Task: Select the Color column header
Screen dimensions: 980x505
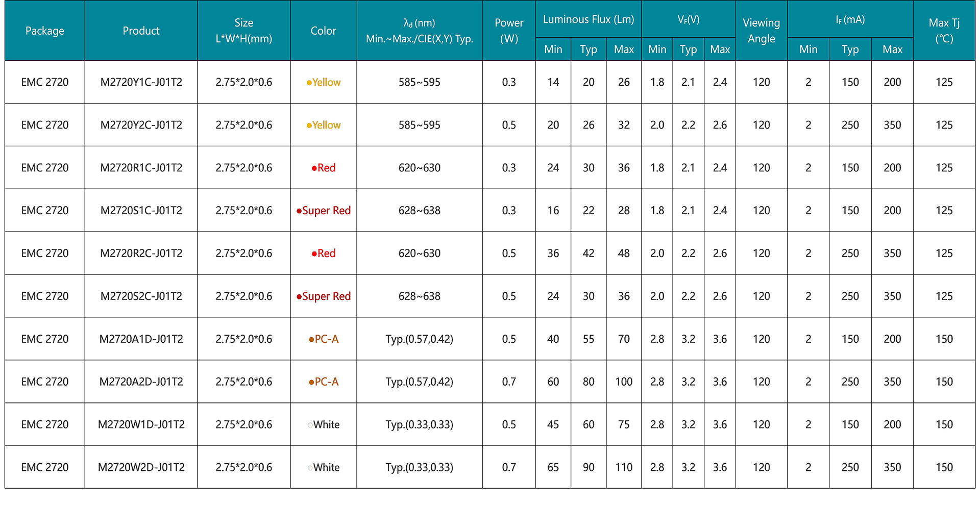Action: (x=323, y=31)
